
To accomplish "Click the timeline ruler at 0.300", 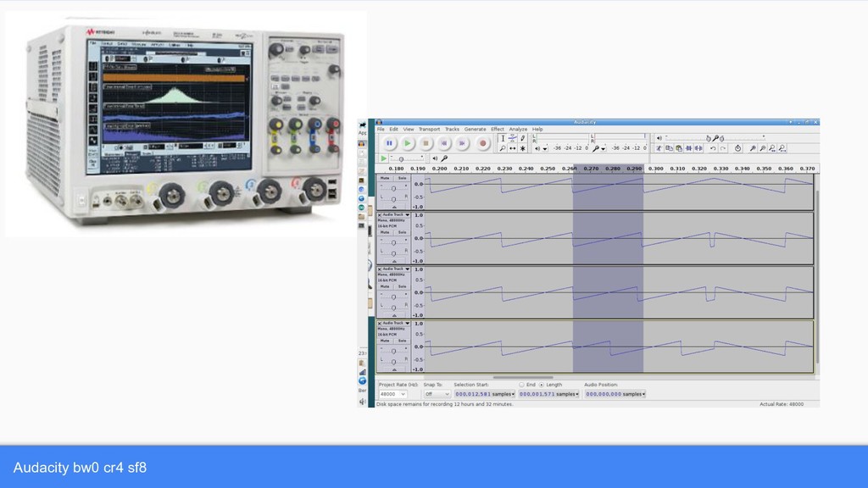I will (656, 169).
